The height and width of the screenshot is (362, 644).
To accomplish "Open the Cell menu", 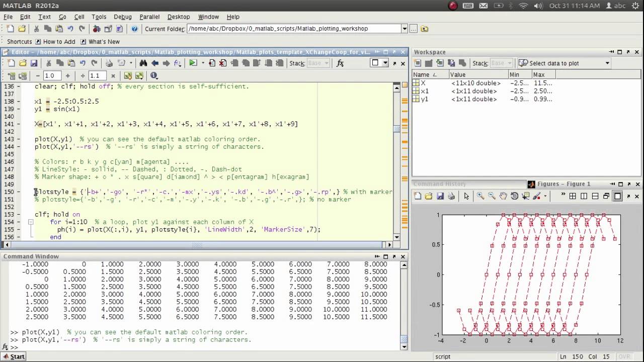I will (x=79, y=17).
